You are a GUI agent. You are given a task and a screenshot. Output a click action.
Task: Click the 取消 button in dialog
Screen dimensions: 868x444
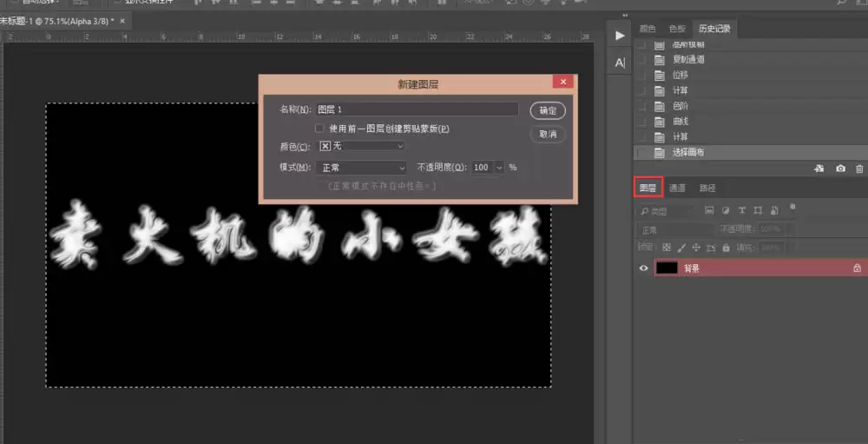tap(548, 135)
